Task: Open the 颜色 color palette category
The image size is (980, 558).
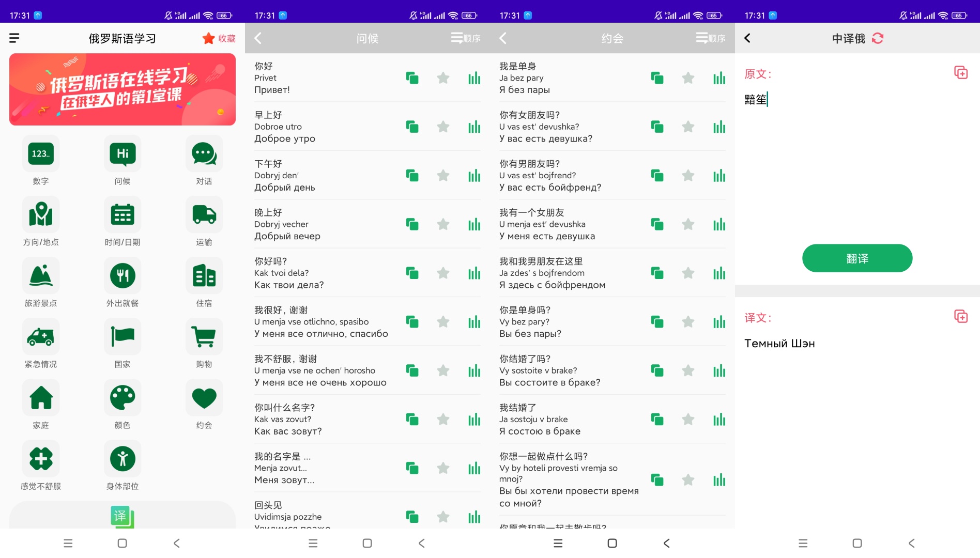Action: click(122, 398)
